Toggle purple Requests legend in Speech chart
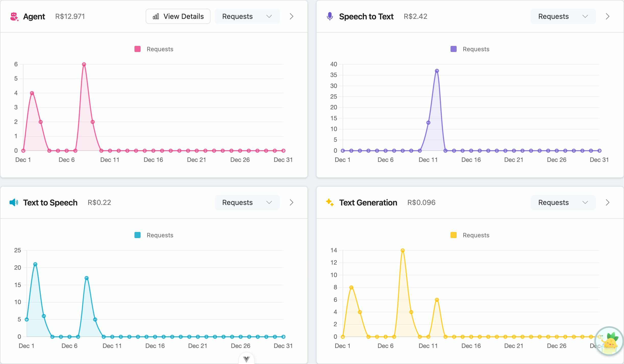Screen dimensions: 624x364 coord(470,49)
